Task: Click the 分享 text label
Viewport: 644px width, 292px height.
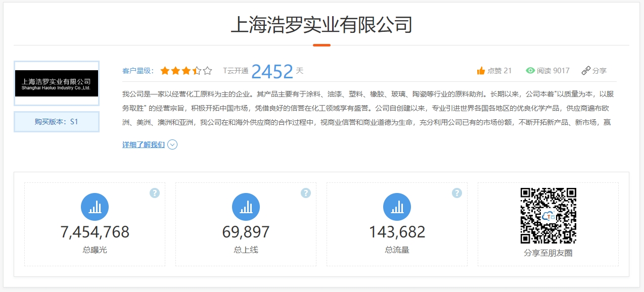Action: pos(600,71)
